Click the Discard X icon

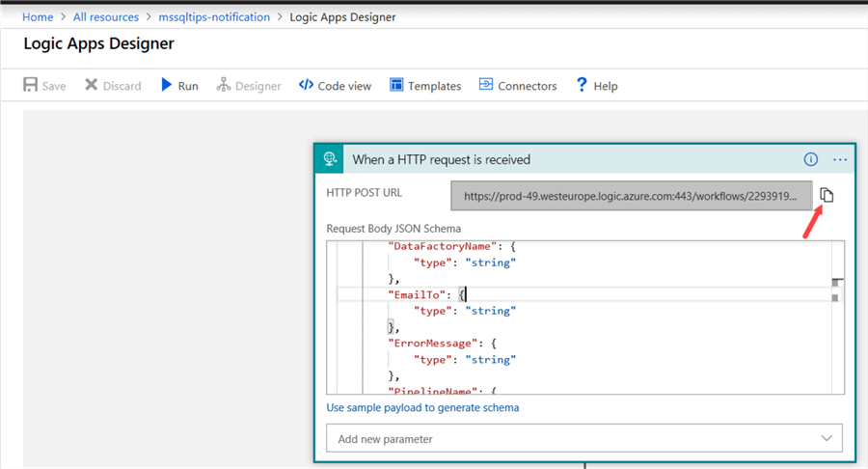pos(92,85)
